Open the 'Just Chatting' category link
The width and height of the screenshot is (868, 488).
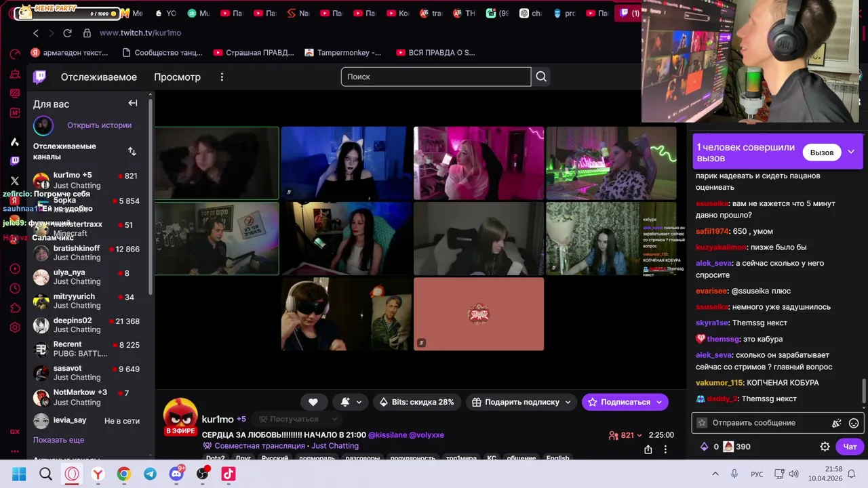pos(335,446)
